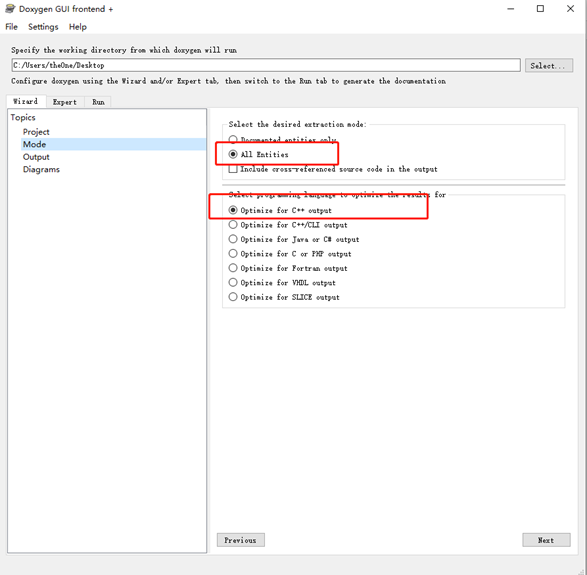Choose Documented entities only radio button

(x=233, y=140)
